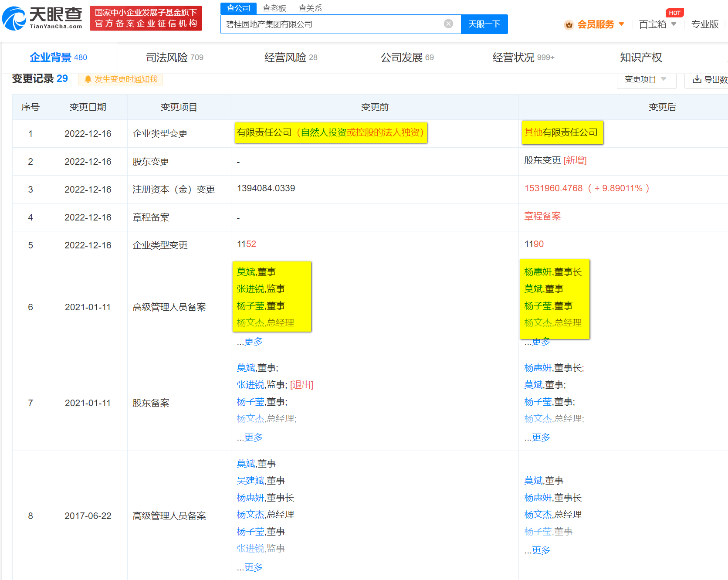Switch to 查老板 search tab
The width and height of the screenshot is (728, 580).
coord(274,8)
